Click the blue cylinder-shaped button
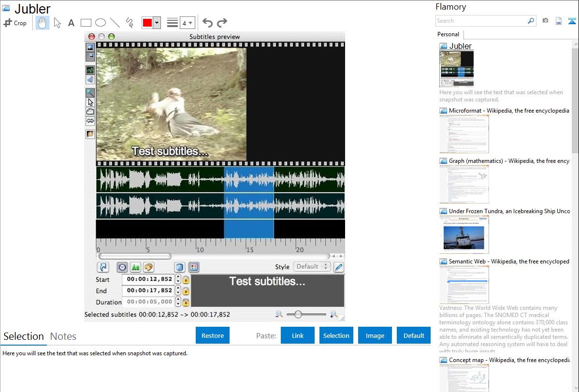 [180, 267]
